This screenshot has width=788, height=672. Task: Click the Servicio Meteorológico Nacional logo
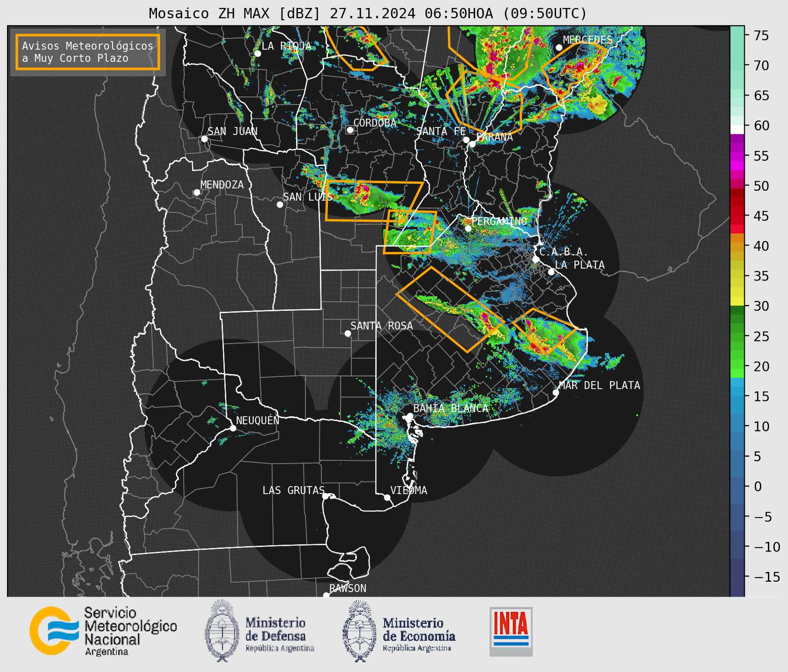point(103,631)
